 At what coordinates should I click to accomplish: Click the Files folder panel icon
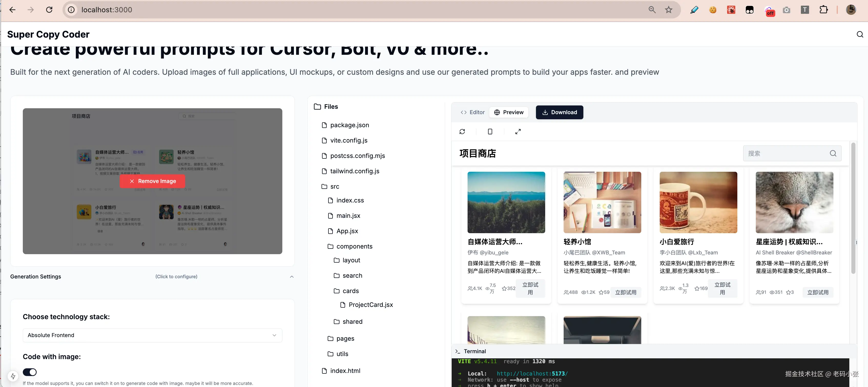coord(317,106)
